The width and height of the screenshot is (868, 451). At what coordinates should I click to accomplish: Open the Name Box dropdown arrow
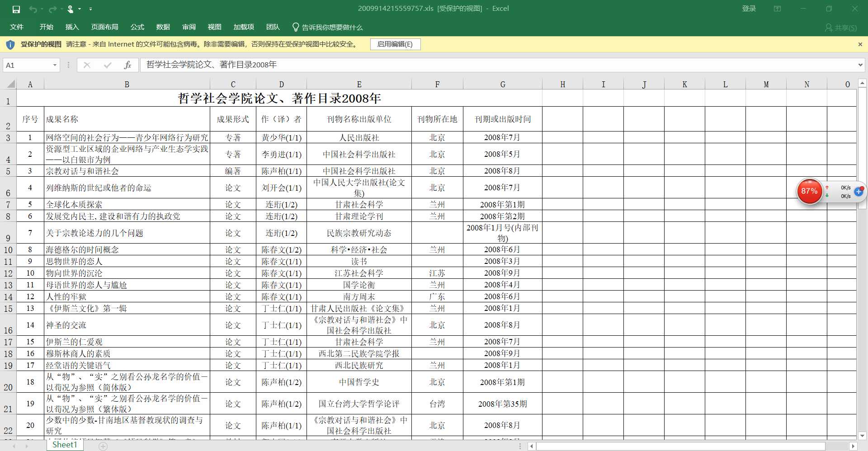click(55, 65)
